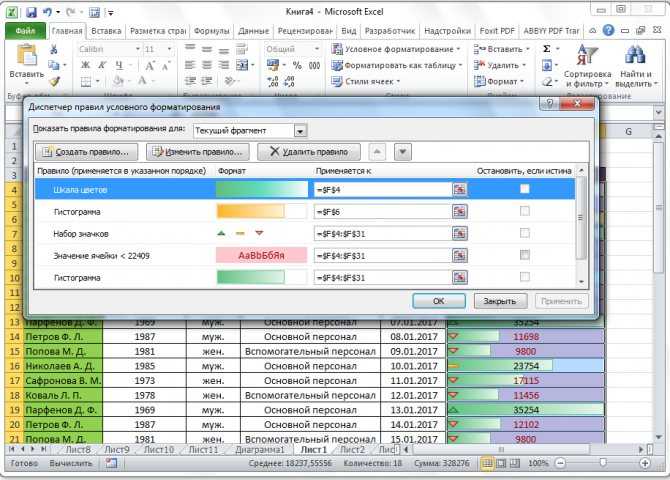Switch to Page Layout view in status bar
This screenshot has height=480, width=670.
[x=501, y=463]
